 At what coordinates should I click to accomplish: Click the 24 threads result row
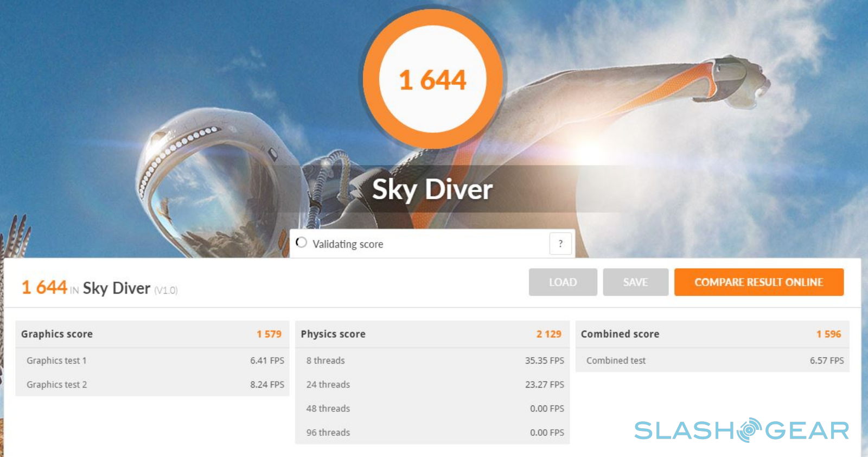[x=432, y=384]
